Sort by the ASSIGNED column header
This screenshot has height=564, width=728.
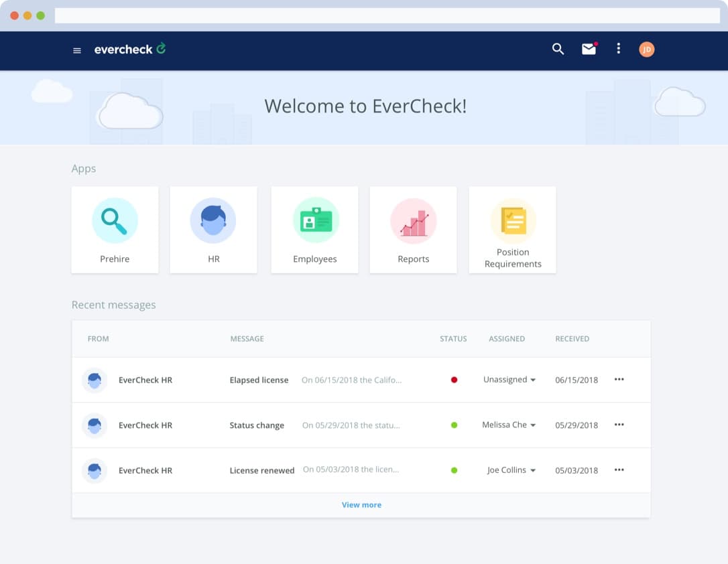click(x=507, y=339)
